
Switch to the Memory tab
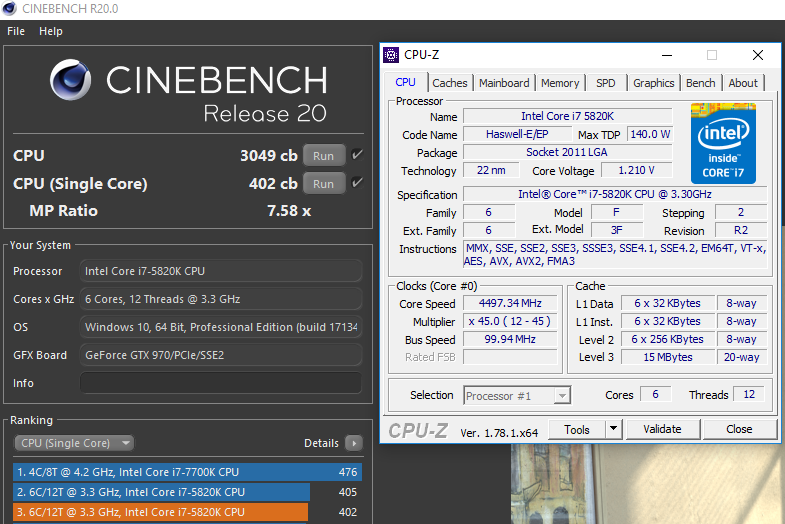click(x=560, y=83)
